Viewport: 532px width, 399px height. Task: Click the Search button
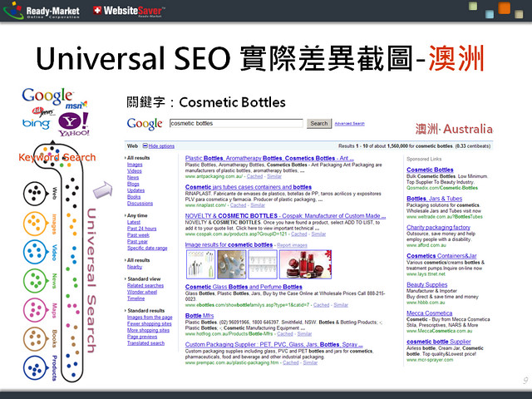[319, 124]
